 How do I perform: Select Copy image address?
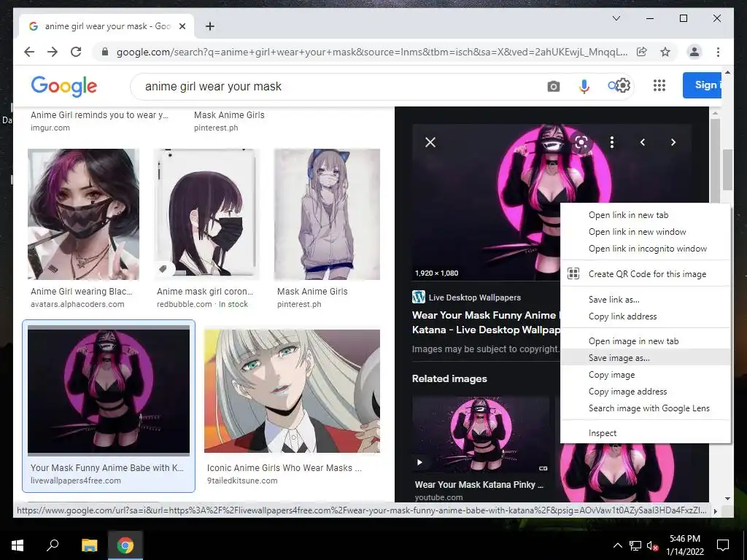[x=646, y=392]
